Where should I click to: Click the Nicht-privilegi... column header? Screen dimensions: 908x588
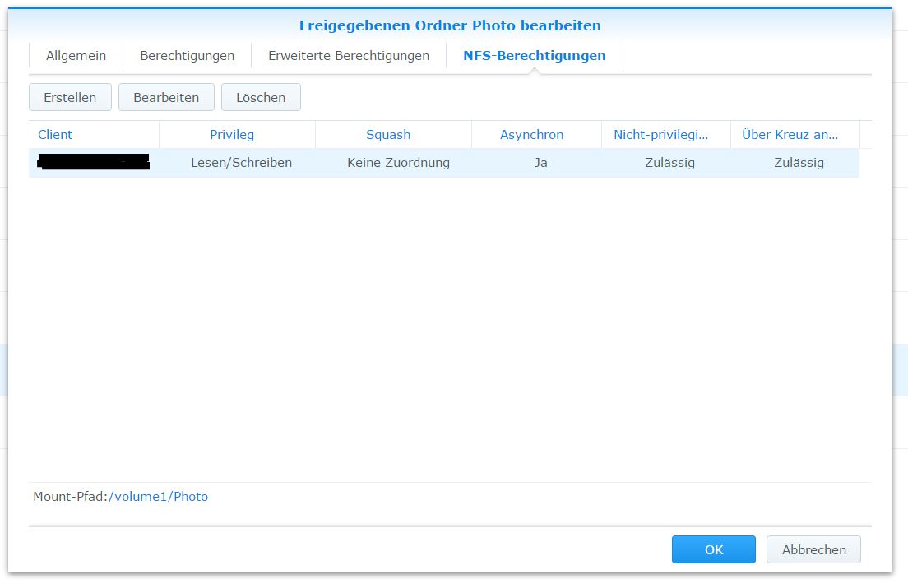coord(660,134)
